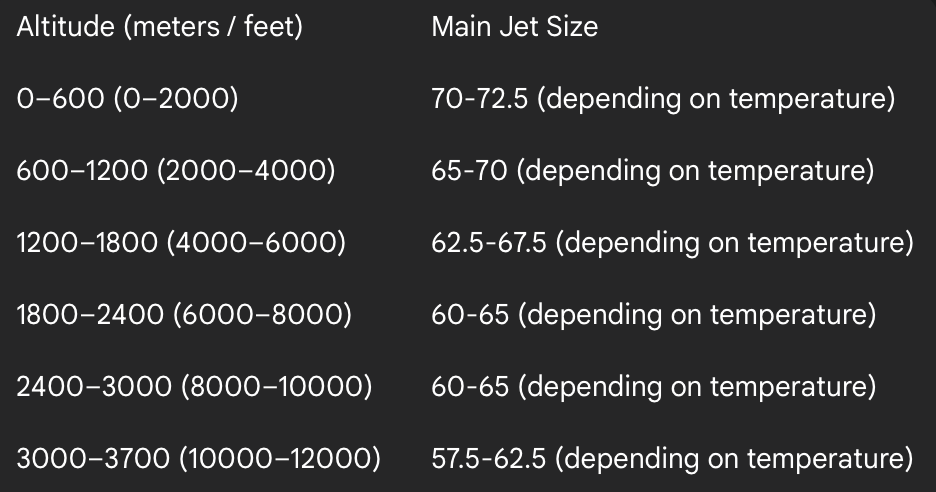This screenshot has height=492, width=936.
Task: Select the '3000–3700 (10000–12000)' altitude cell
Action: click(198, 459)
